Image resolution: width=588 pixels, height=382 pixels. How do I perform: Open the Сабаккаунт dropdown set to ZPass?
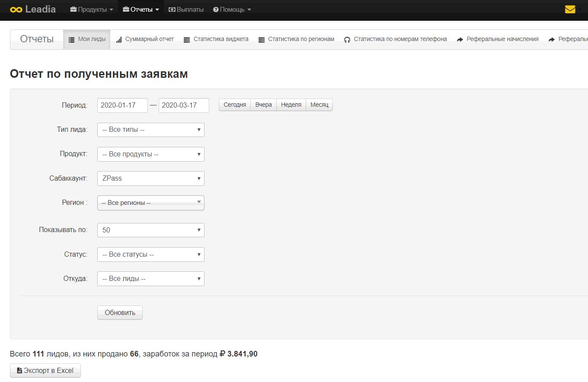tap(151, 178)
